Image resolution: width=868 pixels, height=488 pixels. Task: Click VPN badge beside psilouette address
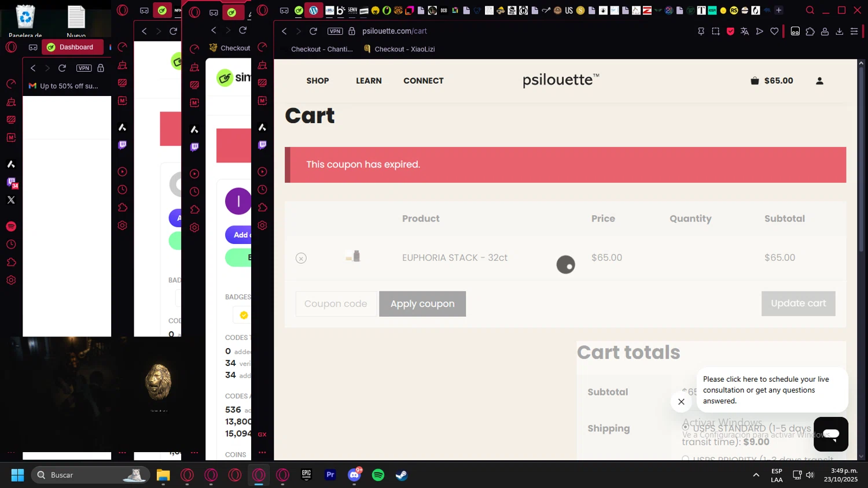(335, 31)
